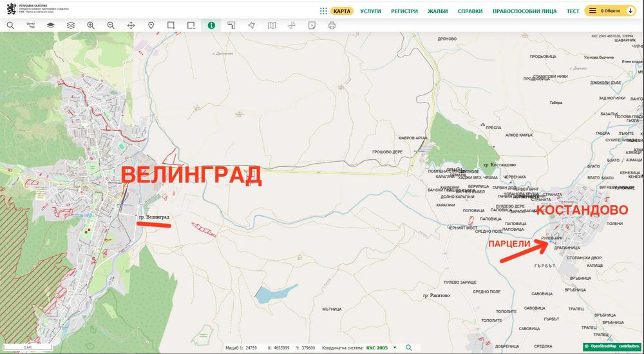The width and height of the screenshot is (644, 354).
Task: Click the АЛКОВ КАМЪК map label
Action: 518,135
